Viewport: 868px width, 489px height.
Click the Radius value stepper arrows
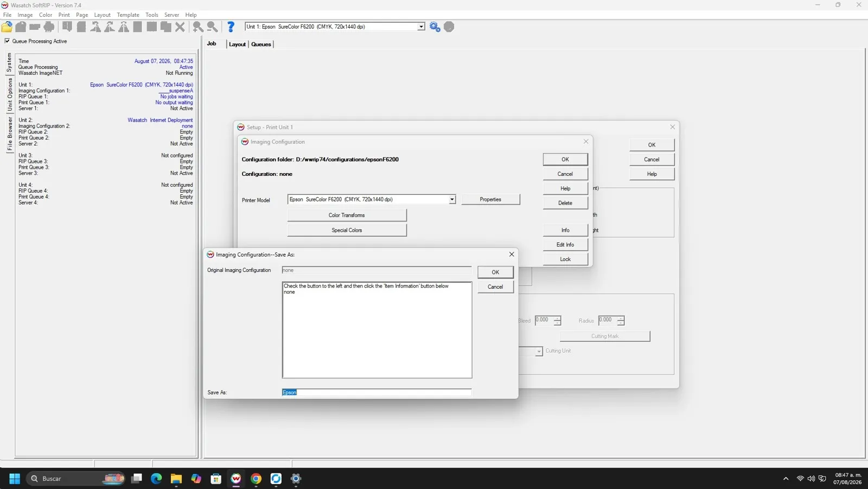621,320
